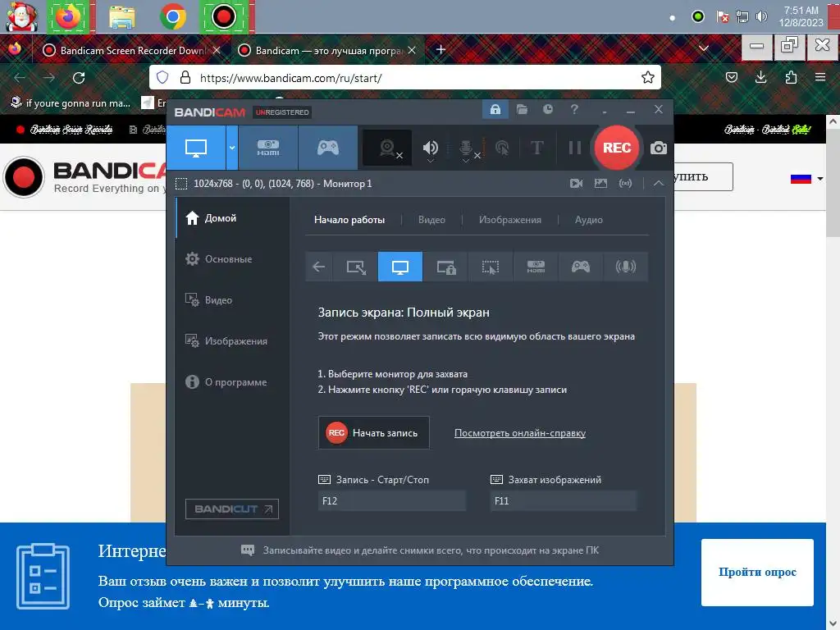
Task: Choose fullscreen monitor mode icon in selector row
Action: click(x=400, y=267)
